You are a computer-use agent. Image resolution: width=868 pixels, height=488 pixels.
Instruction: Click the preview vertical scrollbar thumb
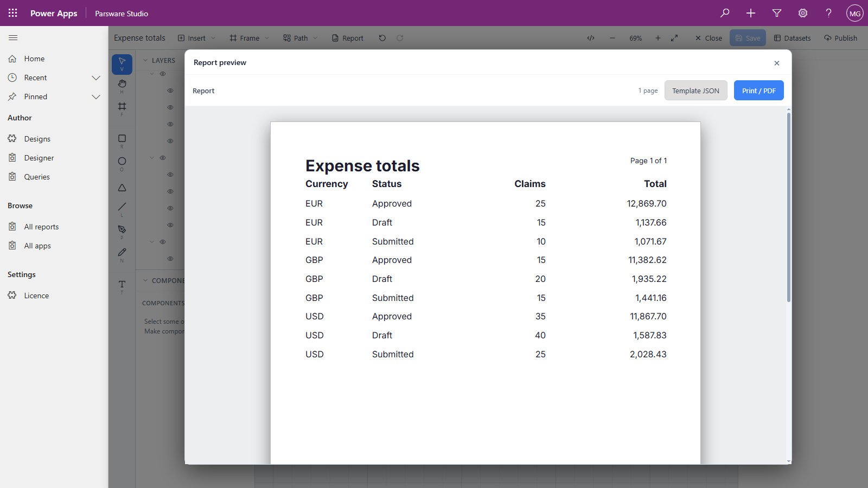point(789,207)
